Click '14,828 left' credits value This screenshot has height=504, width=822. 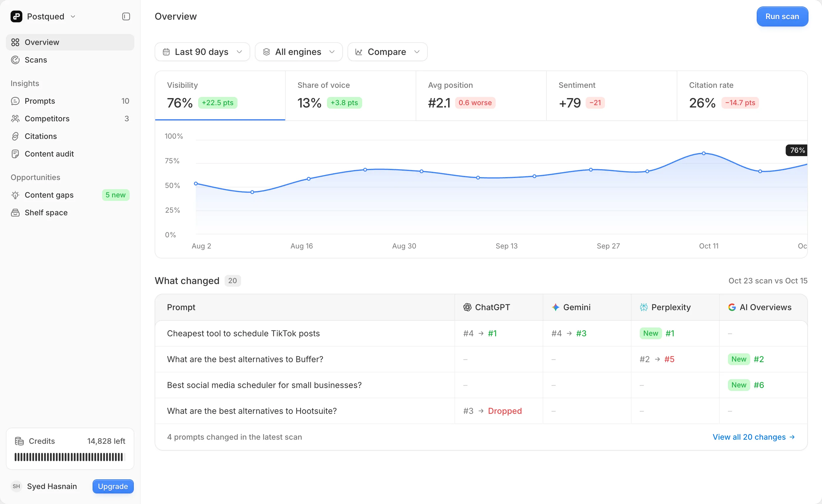(x=106, y=441)
